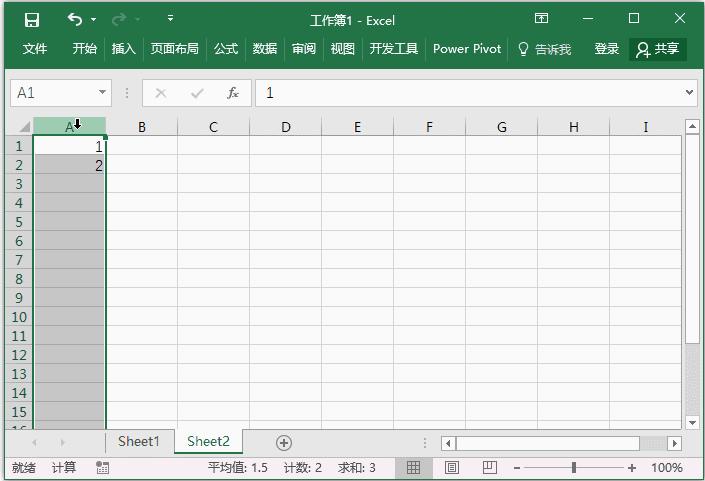Open the 公式 ribbon tab
This screenshot has height=481, width=705.
226,49
